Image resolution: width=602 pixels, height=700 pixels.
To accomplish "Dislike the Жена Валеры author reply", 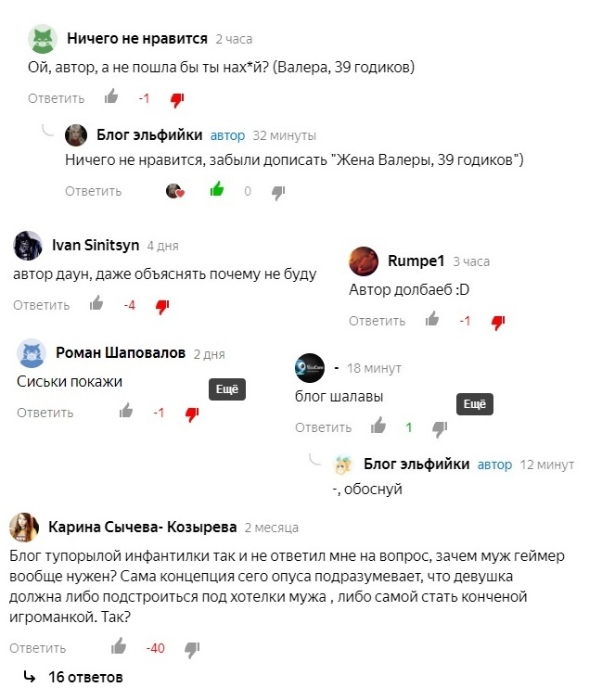I will point(278,193).
